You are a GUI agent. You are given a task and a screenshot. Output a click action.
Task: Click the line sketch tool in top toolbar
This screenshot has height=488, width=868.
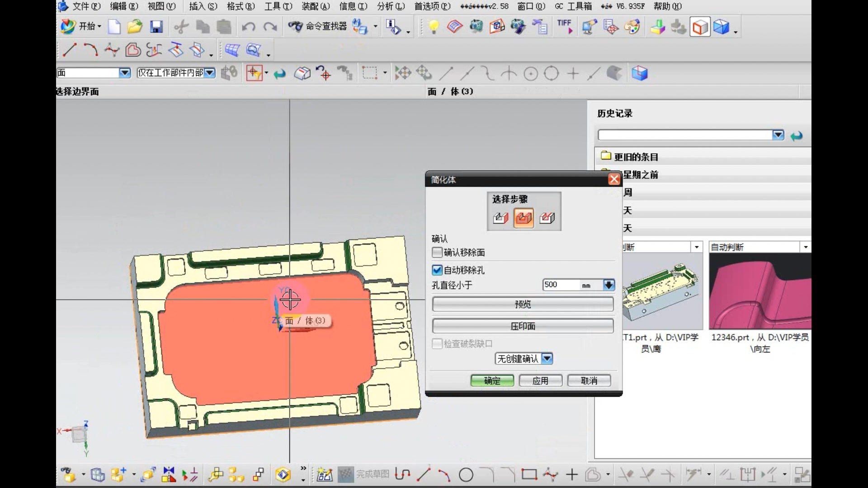70,50
